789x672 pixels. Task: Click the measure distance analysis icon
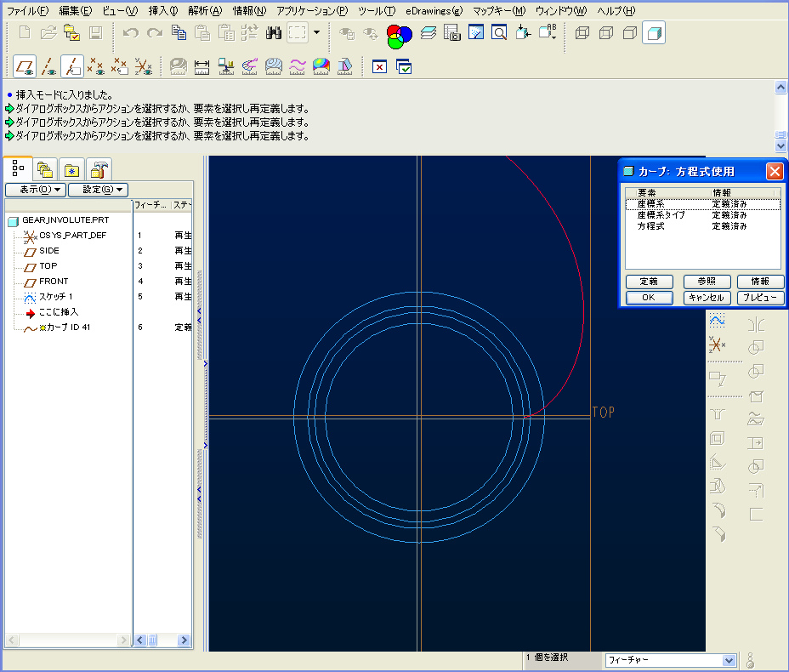coord(202,65)
